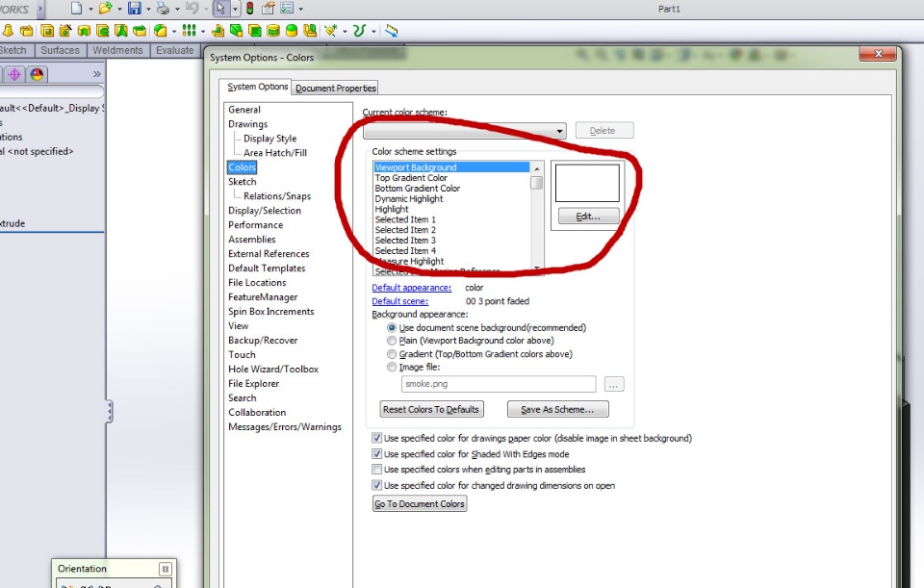This screenshot has width=924, height=588.
Task: Activate the Select cursor tool
Action: (220, 9)
